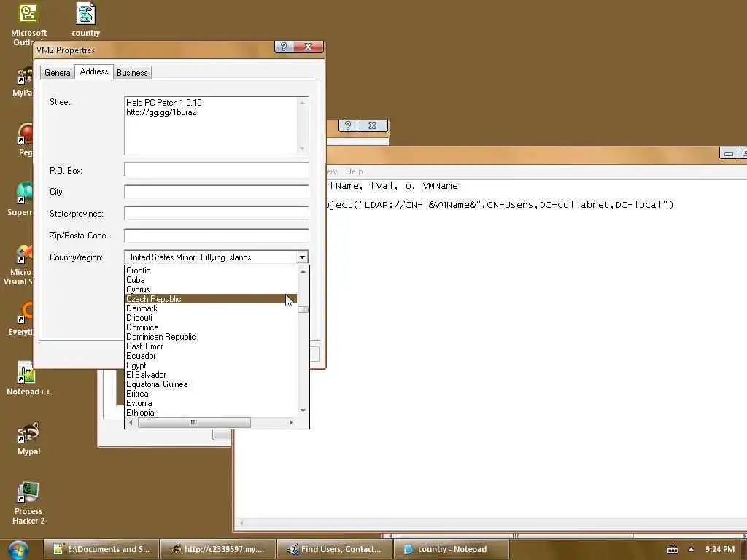747x560 pixels.
Task: Click the Street box scroll-down arrow
Action: click(303, 149)
